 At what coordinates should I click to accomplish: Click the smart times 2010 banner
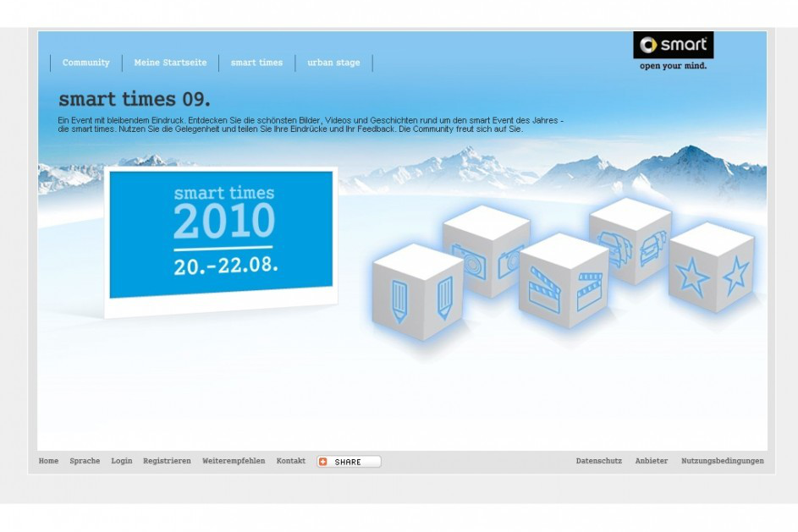[222, 242]
